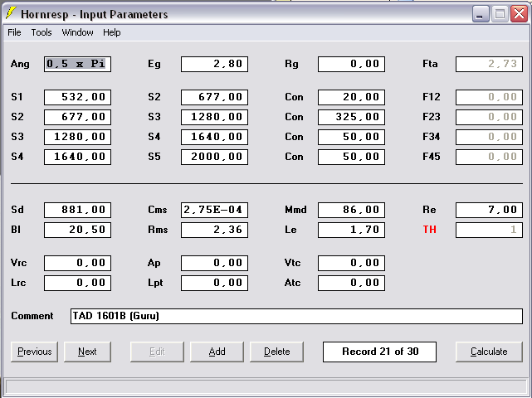Image resolution: width=532 pixels, height=398 pixels.
Task: Click the Mmd field showing 86,00
Action: [352, 210]
